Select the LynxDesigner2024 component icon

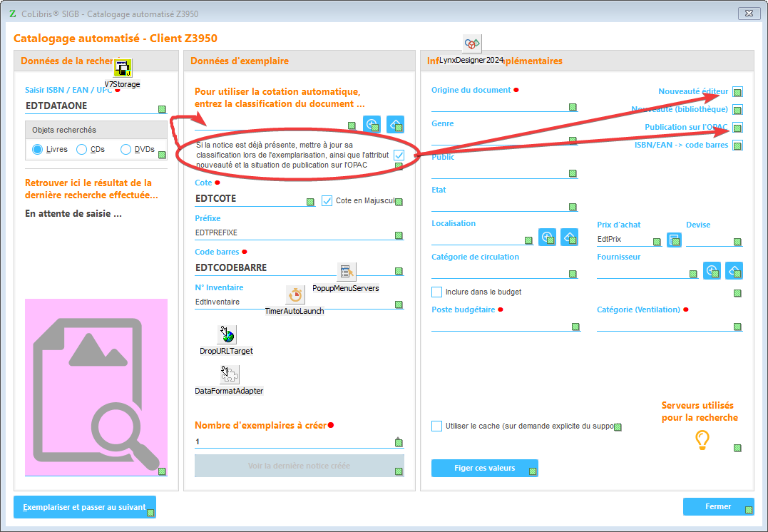(x=471, y=44)
